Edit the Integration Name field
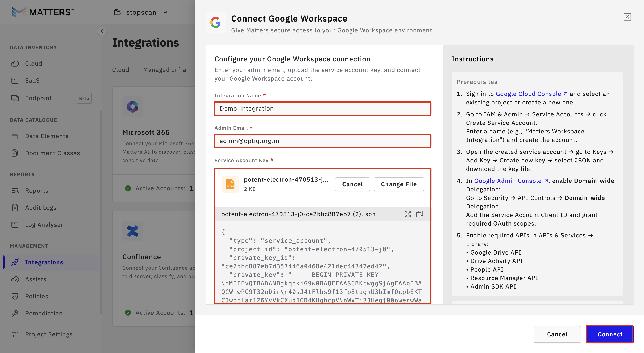 [322, 109]
